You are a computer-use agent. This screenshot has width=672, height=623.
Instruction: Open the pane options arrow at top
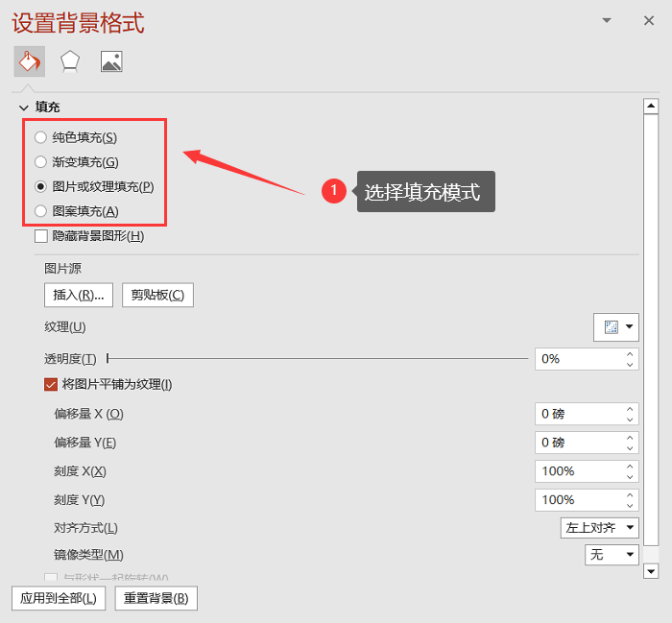coord(607,20)
